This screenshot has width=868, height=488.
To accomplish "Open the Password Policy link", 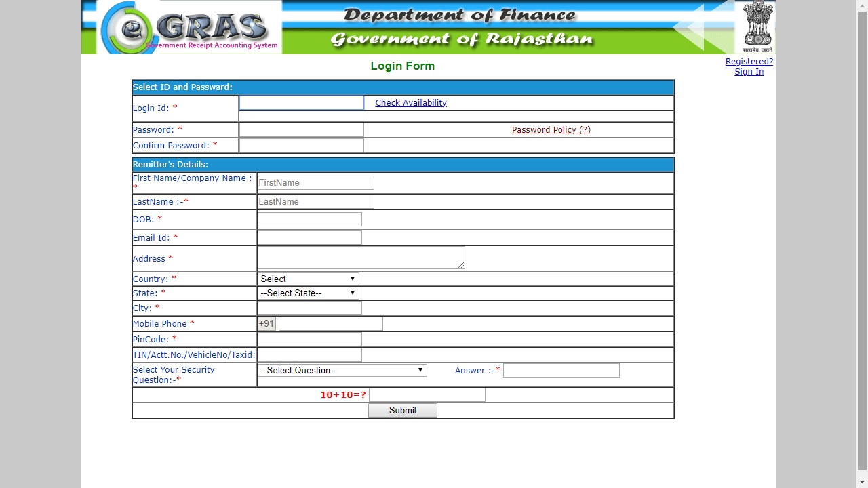I will tap(551, 129).
